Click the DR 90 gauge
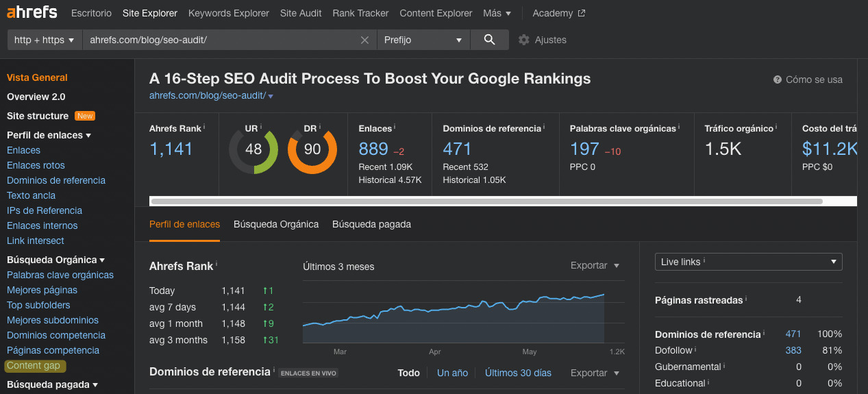The height and width of the screenshot is (394, 868). [x=312, y=149]
